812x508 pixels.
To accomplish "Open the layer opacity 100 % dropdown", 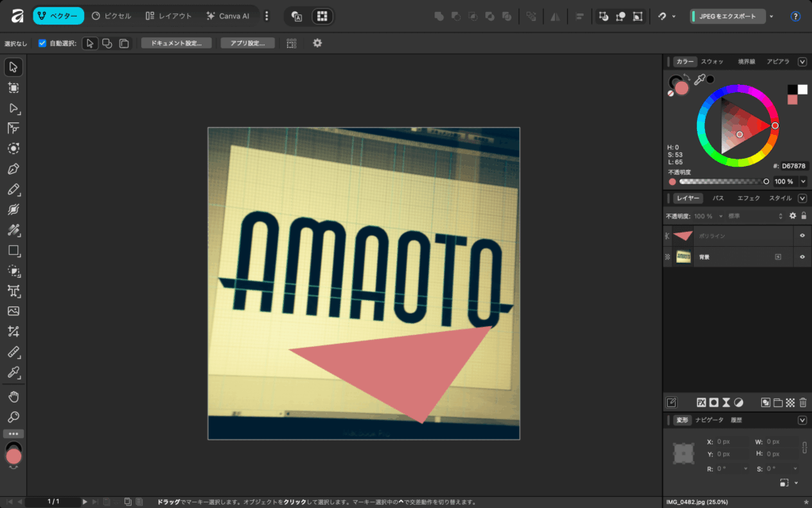I will 720,216.
